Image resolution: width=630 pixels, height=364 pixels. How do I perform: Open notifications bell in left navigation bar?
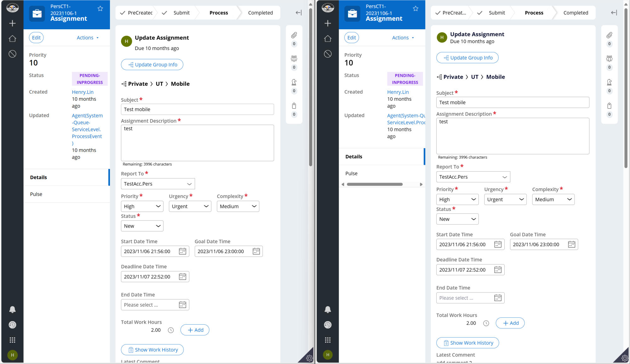pos(12,310)
